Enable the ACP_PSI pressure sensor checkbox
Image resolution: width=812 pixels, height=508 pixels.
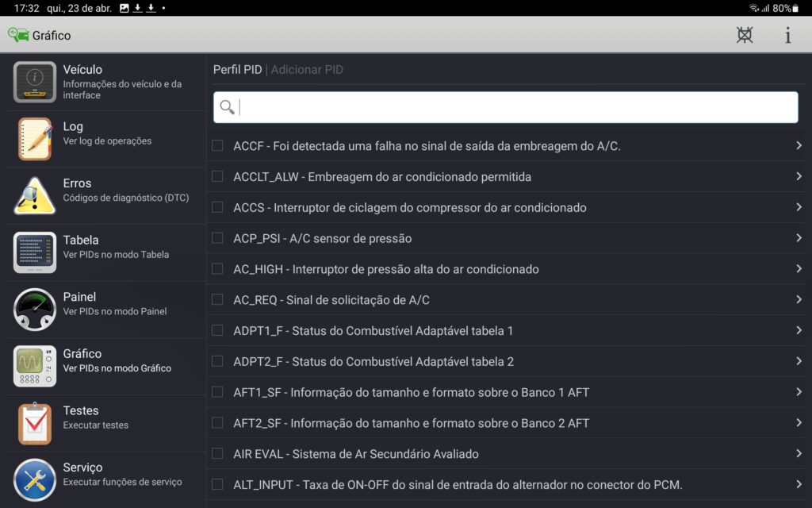point(217,238)
